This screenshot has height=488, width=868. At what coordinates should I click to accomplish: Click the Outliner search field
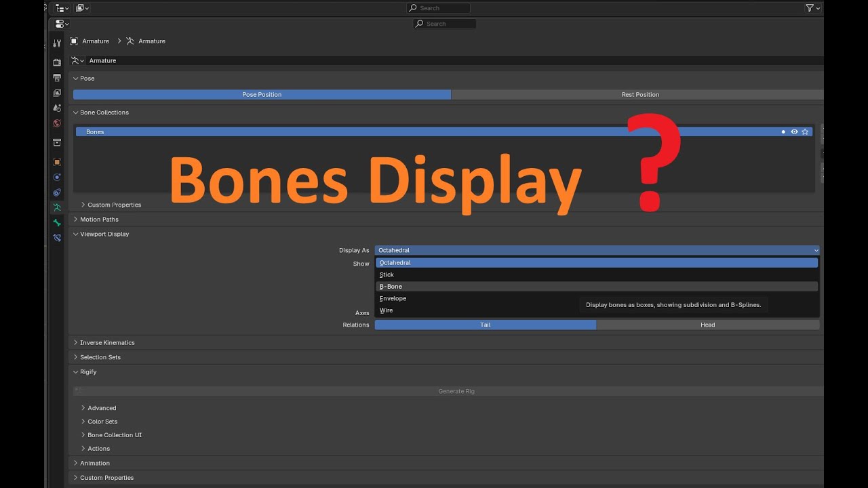click(x=438, y=8)
